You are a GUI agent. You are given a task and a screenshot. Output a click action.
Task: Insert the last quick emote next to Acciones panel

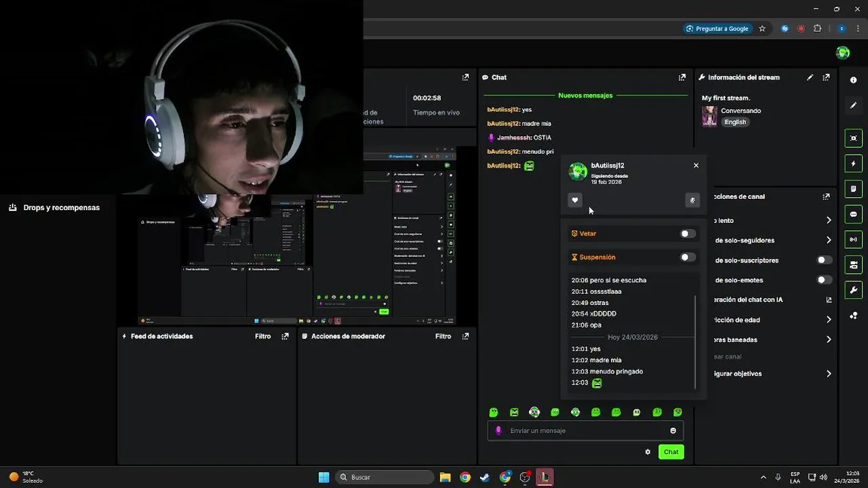point(677,412)
